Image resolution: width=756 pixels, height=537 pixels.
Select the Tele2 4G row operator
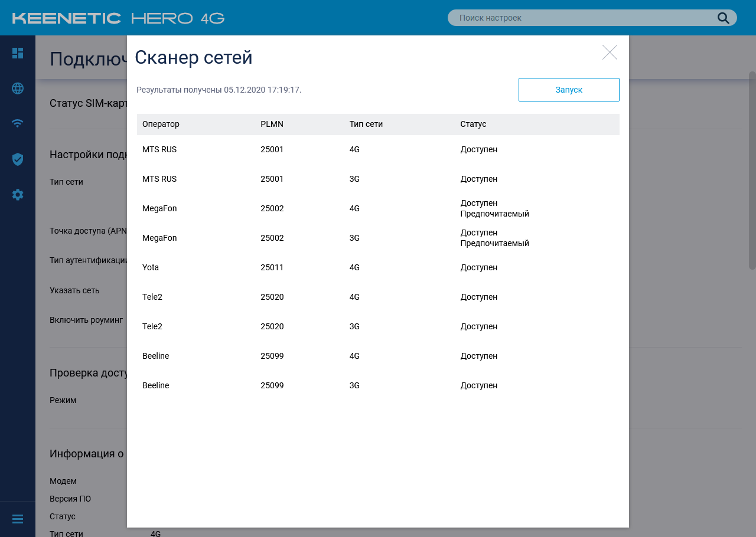coord(152,297)
